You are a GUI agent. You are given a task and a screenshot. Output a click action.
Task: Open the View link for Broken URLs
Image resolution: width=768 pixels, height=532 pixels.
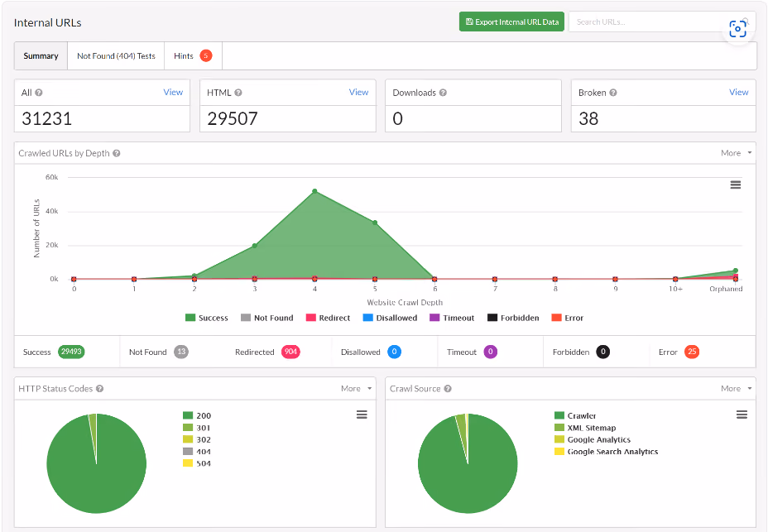tap(738, 92)
